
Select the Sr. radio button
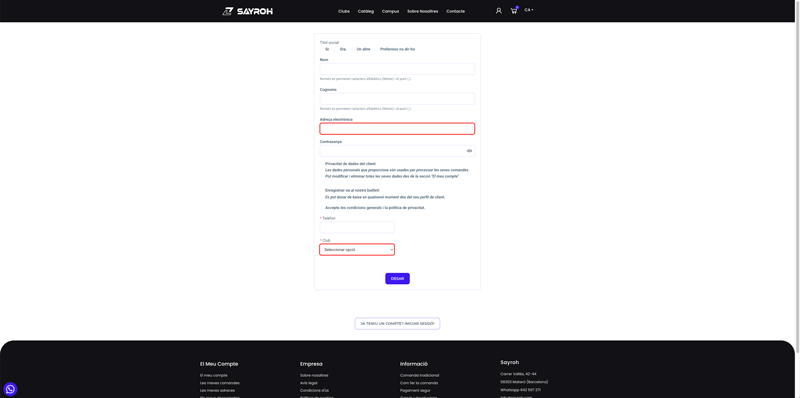[x=322, y=49]
